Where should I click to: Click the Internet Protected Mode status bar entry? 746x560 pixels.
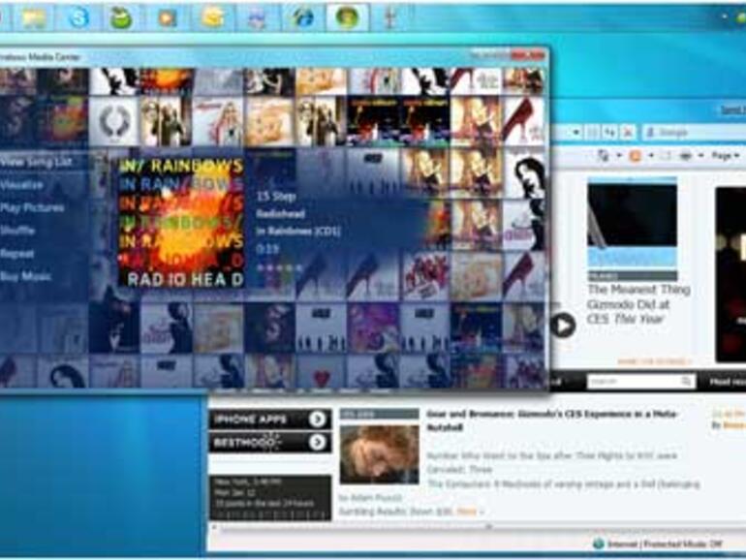click(x=658, y=544)
